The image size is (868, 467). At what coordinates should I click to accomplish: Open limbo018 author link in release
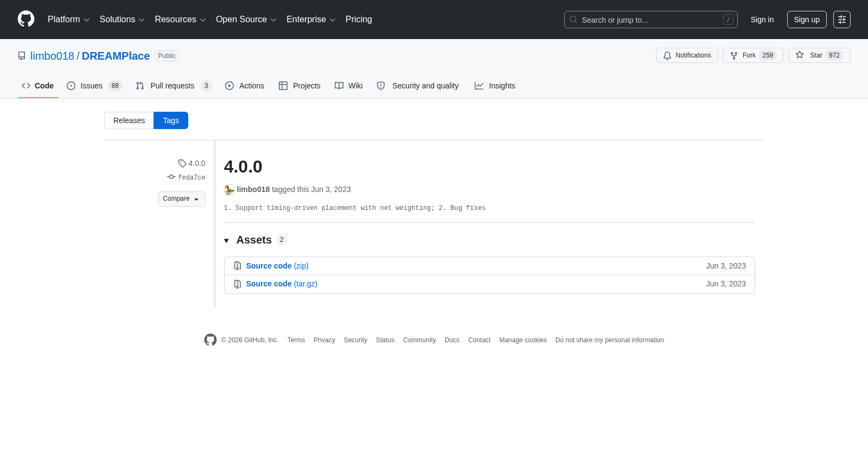tap(253, 189)
